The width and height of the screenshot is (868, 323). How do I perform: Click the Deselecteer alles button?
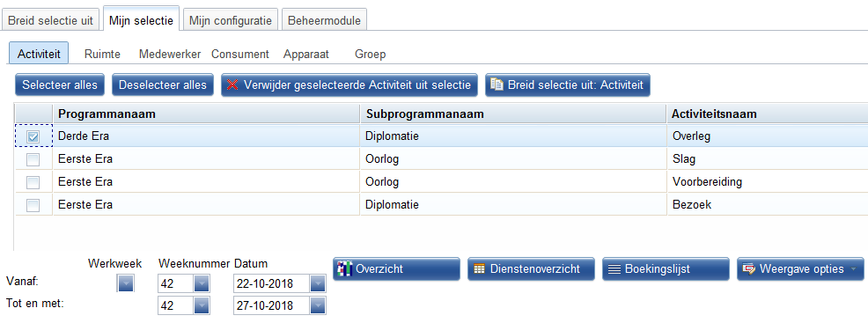point(163,85)
